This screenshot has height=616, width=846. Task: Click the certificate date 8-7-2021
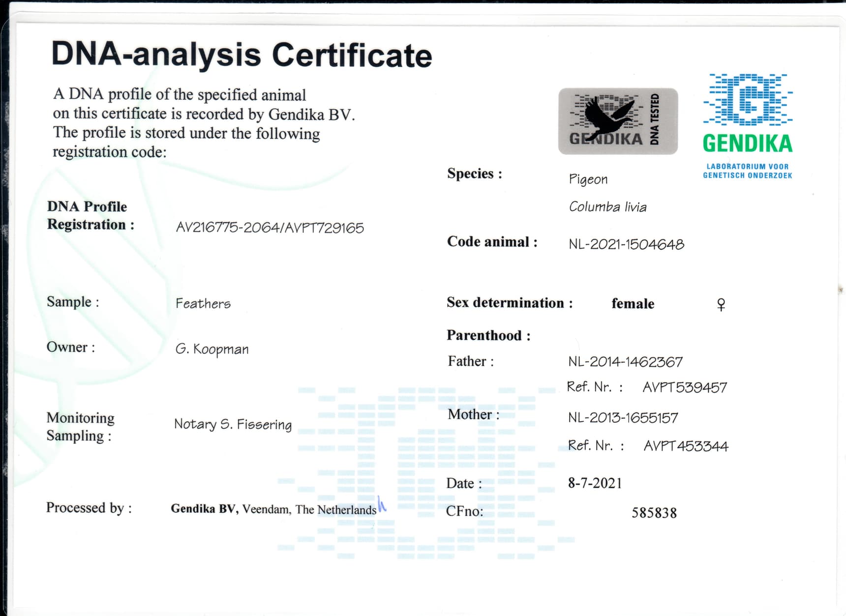tap(595, 483)
